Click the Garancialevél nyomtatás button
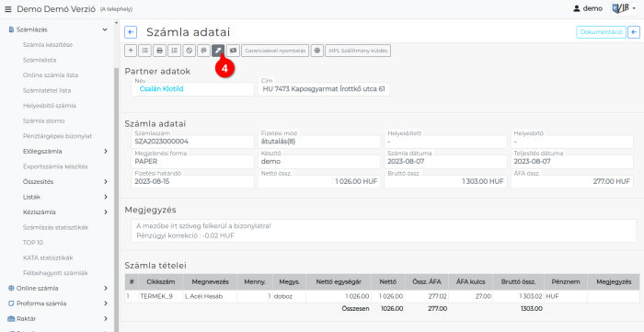The width and height of the screenshot is (644, 332). point(275,51)
